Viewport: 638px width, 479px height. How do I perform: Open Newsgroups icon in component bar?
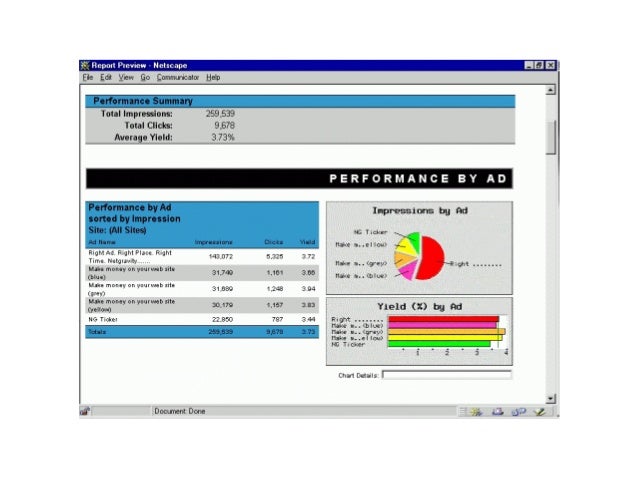(518, 412)
